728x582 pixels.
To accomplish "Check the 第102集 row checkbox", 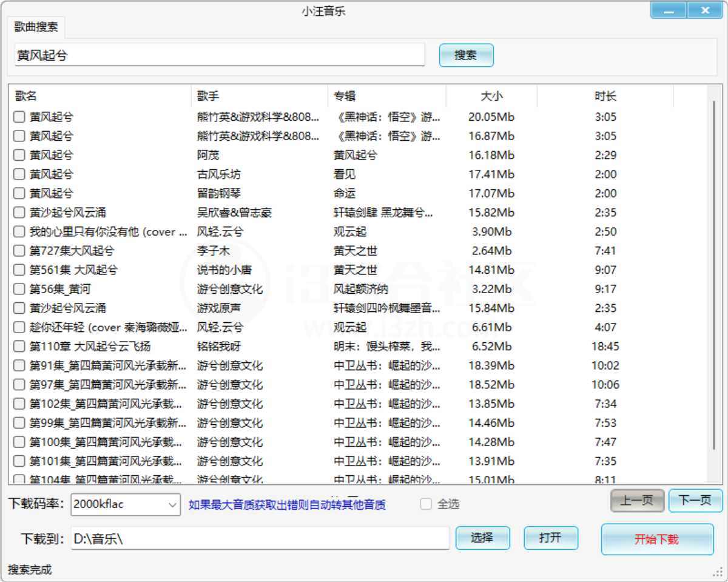I will pyautogui.click(x=19, y=404).
